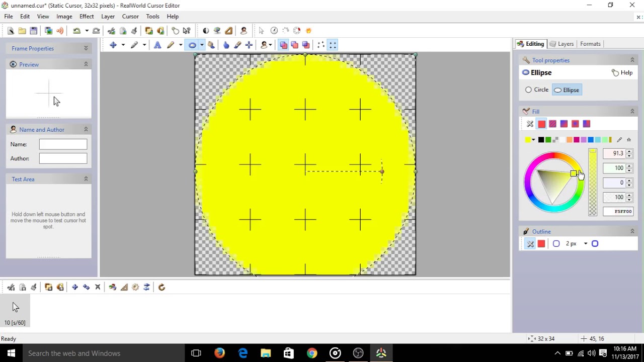Click the circular refresh arrow in frame toolbar
Viewport: 644px width, 362px height.
(x=162, y=287)
